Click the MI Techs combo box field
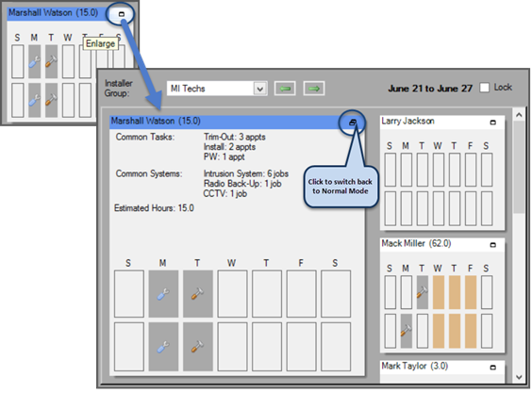The image size is (532, 393). click(217, 89)
